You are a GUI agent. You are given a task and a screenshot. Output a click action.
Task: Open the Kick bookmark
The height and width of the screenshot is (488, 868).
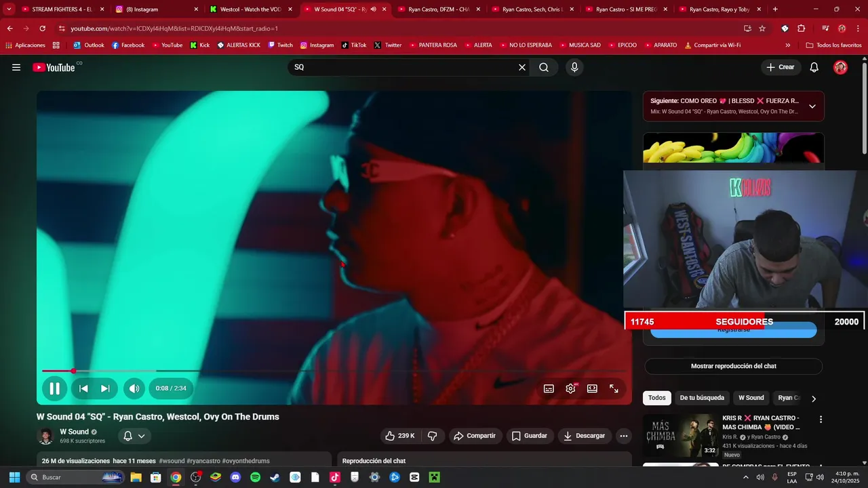pos(200,45)
